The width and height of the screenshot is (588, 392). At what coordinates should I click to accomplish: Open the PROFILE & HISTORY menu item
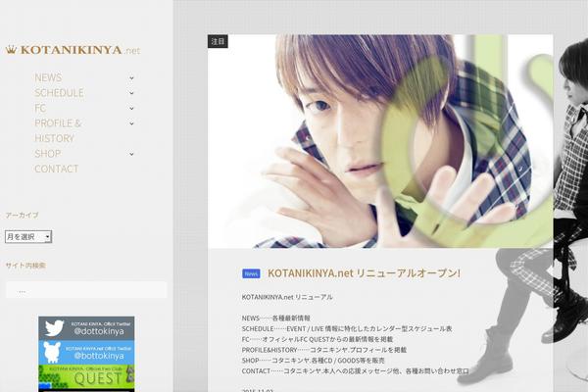(58, 130)
